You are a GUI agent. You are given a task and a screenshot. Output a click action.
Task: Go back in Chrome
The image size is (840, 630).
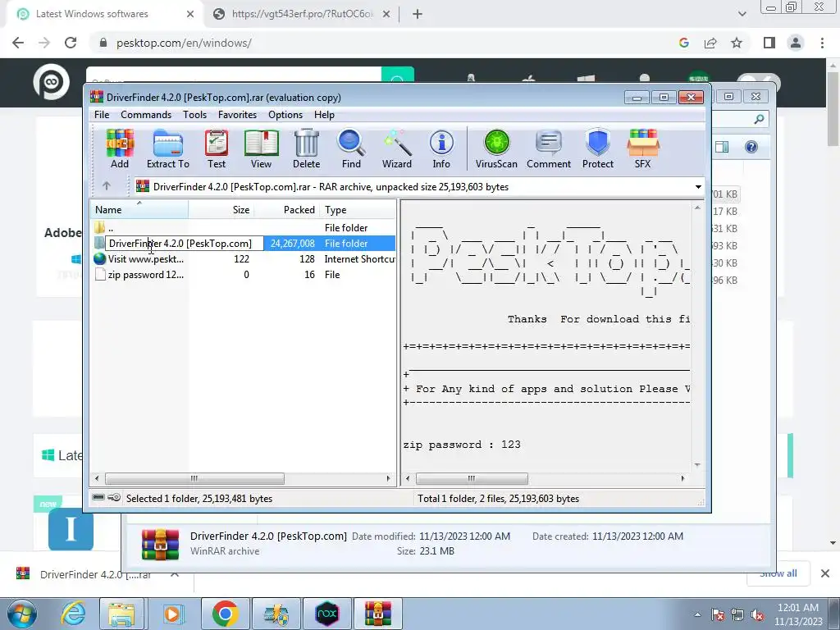pyautogui.click(x=18, y=43)
